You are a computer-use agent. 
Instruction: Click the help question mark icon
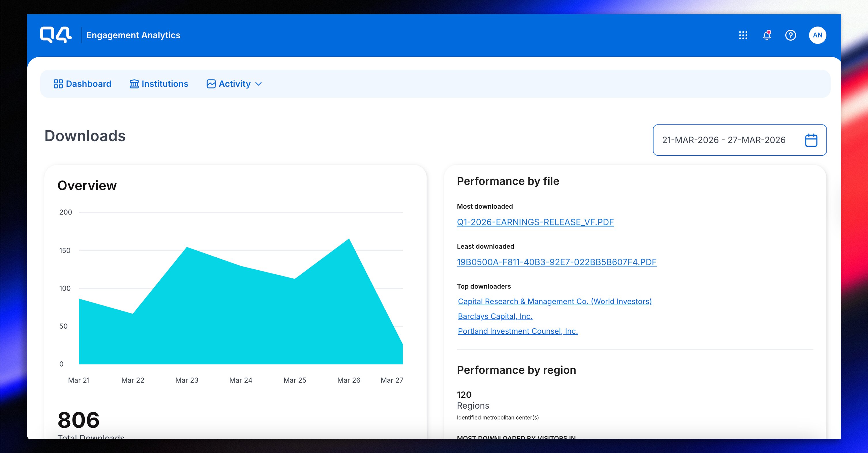(x=790, y=35)
